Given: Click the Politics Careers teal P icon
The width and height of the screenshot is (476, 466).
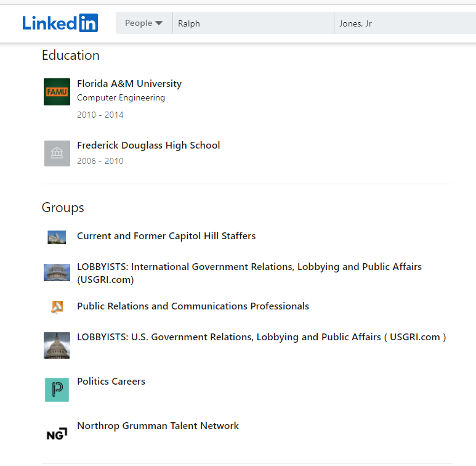Looking at the screenshot, I should pyautogui.click(x=57, y=390).
